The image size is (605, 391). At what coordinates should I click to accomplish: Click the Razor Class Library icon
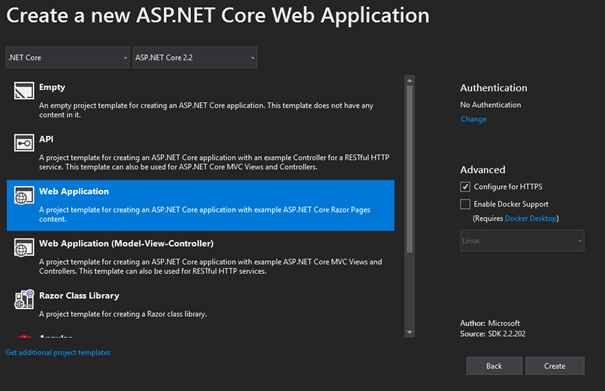tap(24, 299)
